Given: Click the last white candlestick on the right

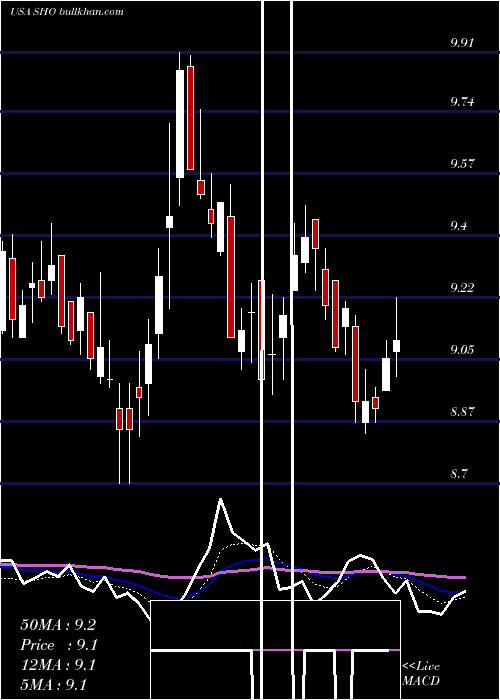Looking at the screenshot, I should pos(396,346).
